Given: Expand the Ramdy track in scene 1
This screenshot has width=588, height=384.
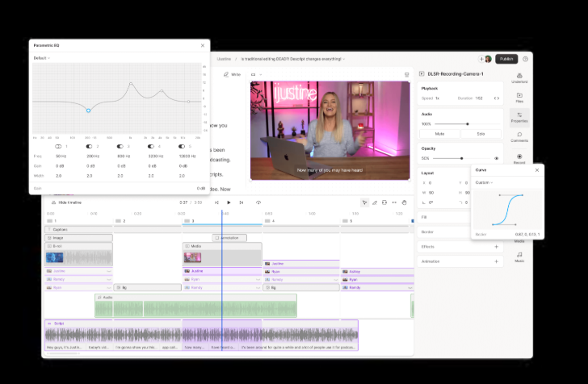Looking at the screenshot, I should pyautogui.click(x=109, y=279).
